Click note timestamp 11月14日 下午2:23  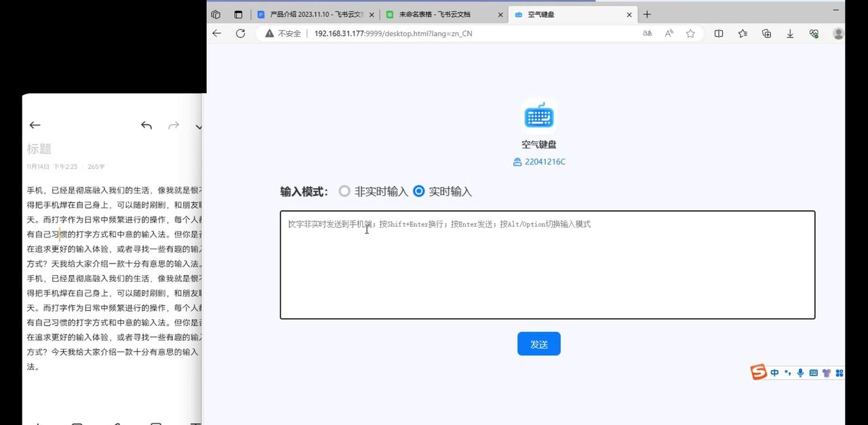click(52, 166)
